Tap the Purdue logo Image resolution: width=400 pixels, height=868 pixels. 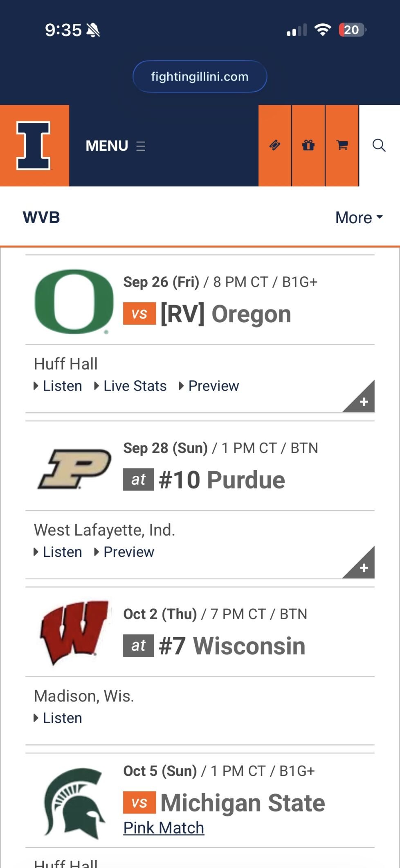(74, 469)
